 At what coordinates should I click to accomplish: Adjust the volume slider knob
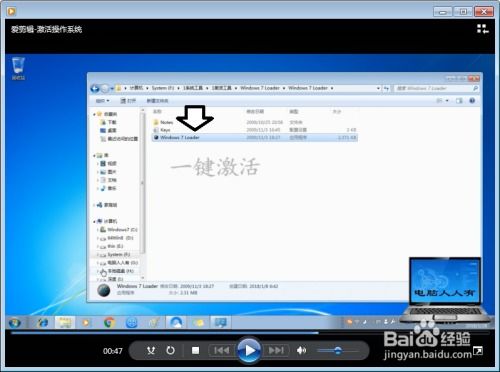click(338, 350)
